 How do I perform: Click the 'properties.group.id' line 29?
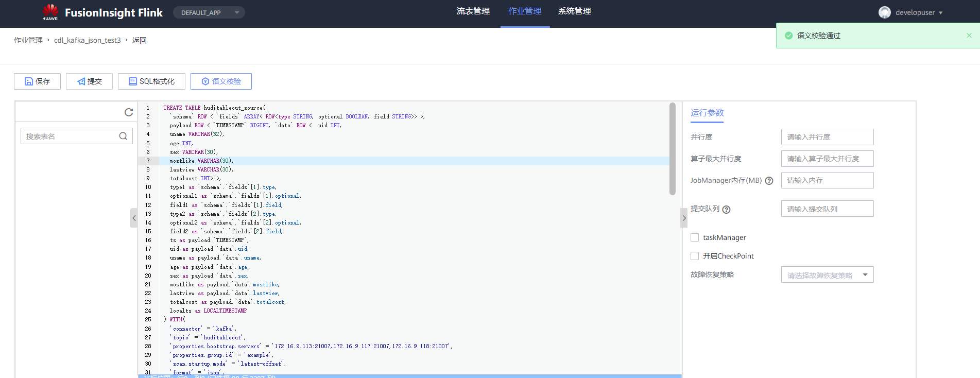221,355
